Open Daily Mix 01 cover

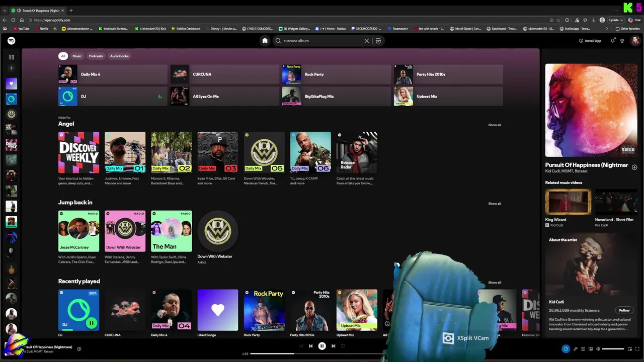tap(125, 152)
